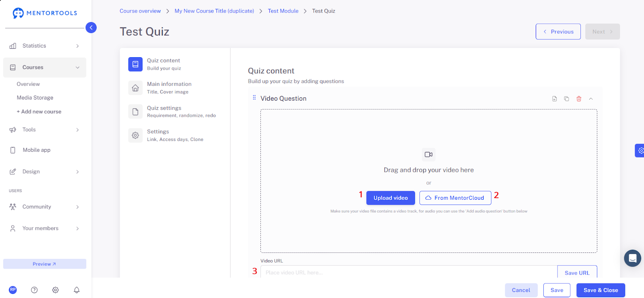Collapse the Courses menu chevron
Viewport: 644px width, 298px height.
[77, 68]
